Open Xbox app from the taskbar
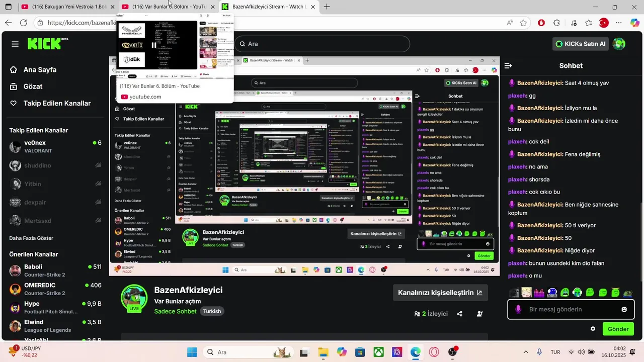Screen dimensions: 644x362 pos(378,352)
